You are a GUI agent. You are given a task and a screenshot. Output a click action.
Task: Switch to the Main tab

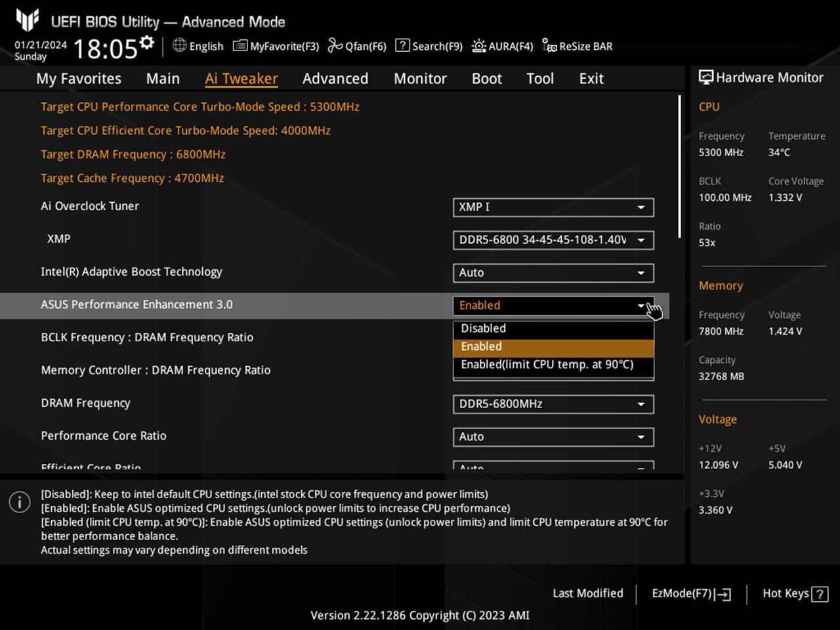tap(163, 79)
